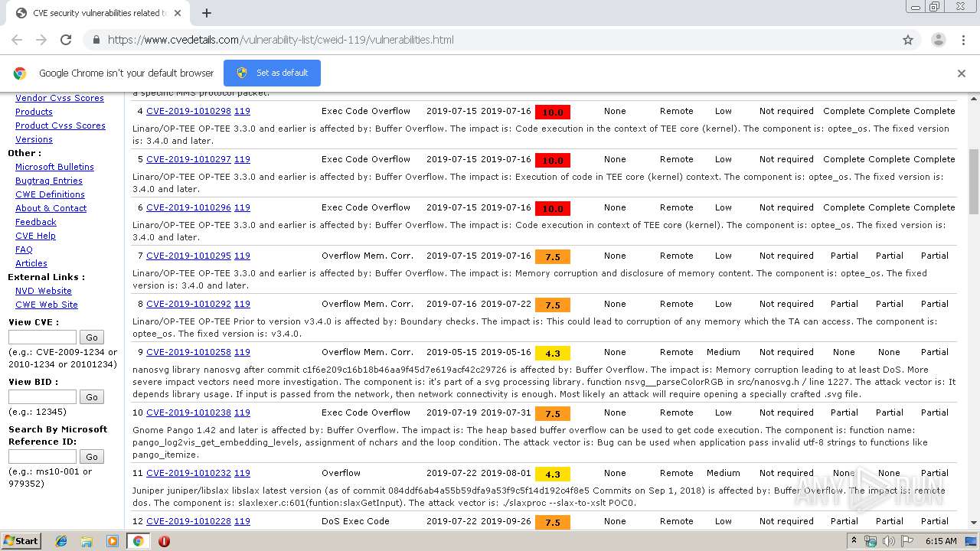The image size is (980, 551).
Task: Click the address bar URL
Action: [x=280, y=40]
